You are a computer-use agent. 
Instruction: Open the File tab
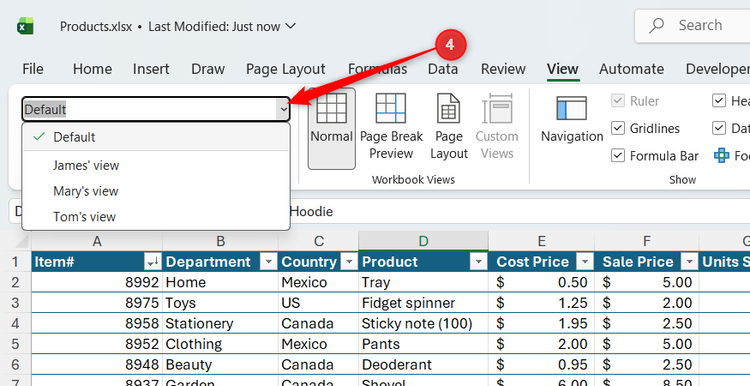(x=33, y=69)
